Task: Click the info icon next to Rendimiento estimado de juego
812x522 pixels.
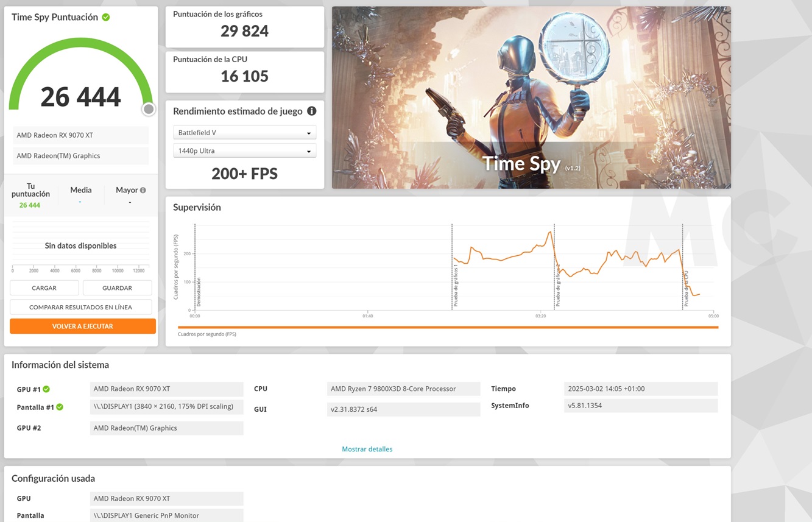Action: (311, 111)
